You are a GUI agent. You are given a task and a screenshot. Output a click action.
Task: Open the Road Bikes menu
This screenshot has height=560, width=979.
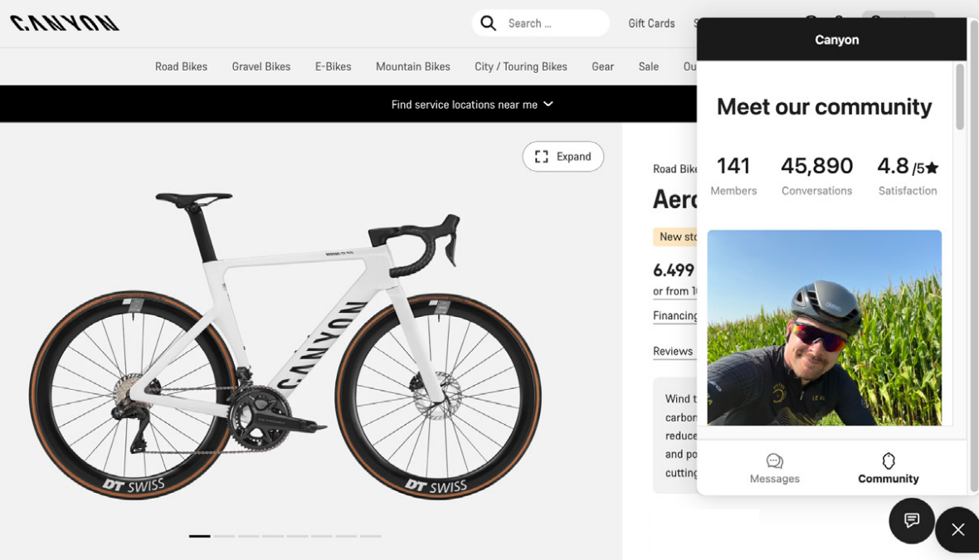pos(181,66)
